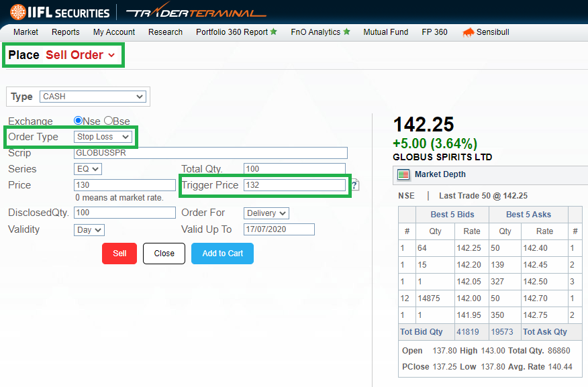Open the Type CASH dropdown
The width and height of the screenshot is (588, 387).
tap(93, 97)
